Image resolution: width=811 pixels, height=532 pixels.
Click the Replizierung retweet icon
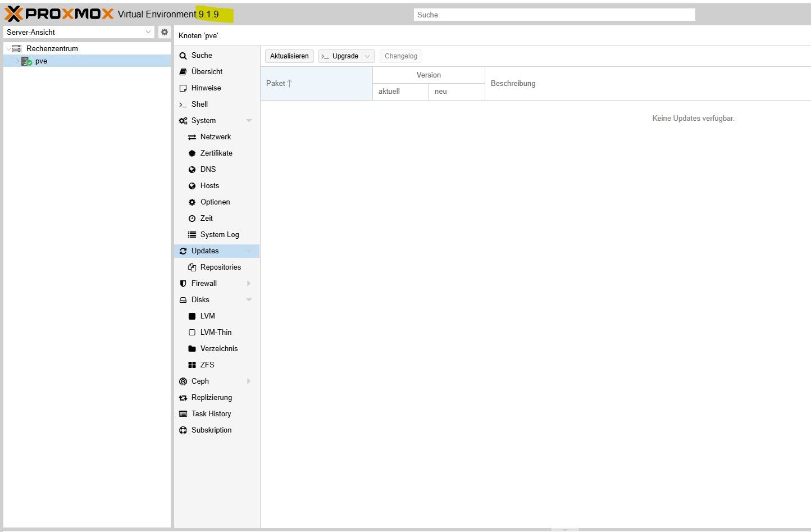[183, 398]
